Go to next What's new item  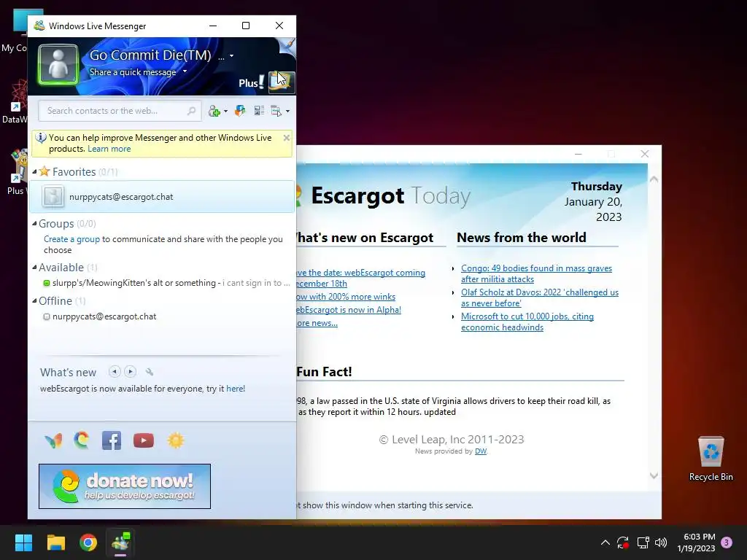[x=130, y=371]
